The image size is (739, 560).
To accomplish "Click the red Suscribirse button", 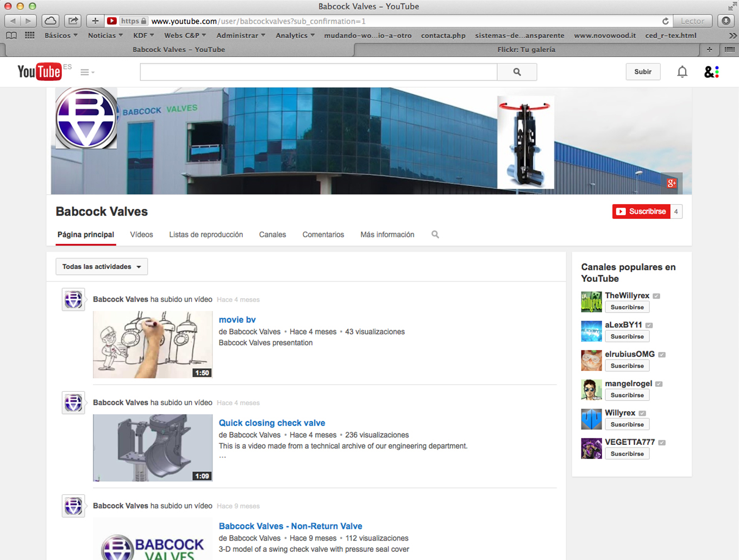I will click(x=641, y=211).
